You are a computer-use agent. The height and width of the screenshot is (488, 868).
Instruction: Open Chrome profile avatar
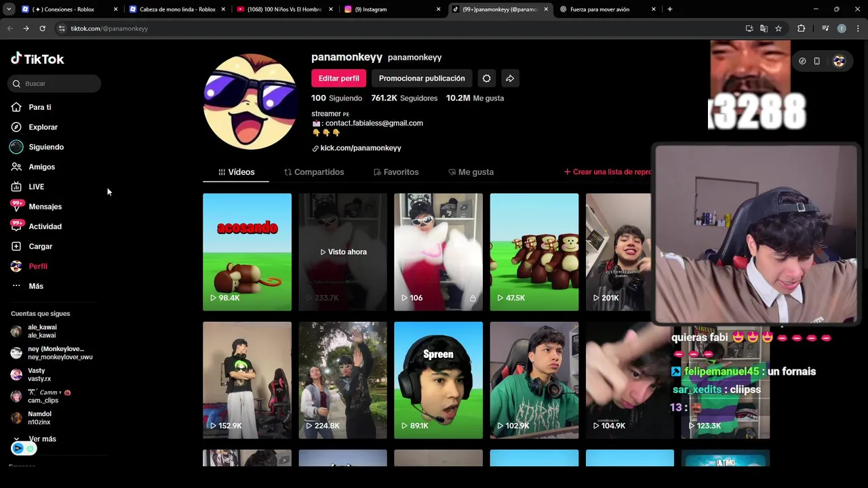pyautogui.click(x=842, y=28)
